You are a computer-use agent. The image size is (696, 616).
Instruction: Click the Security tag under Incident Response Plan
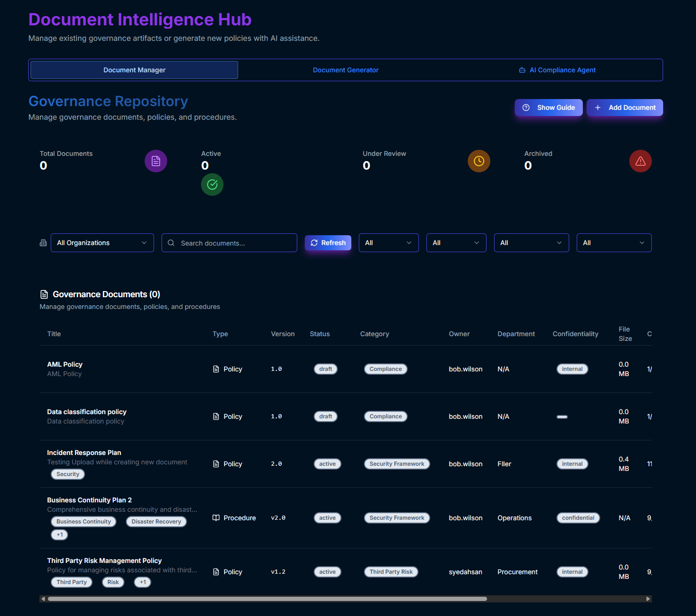tap(68, 474)
